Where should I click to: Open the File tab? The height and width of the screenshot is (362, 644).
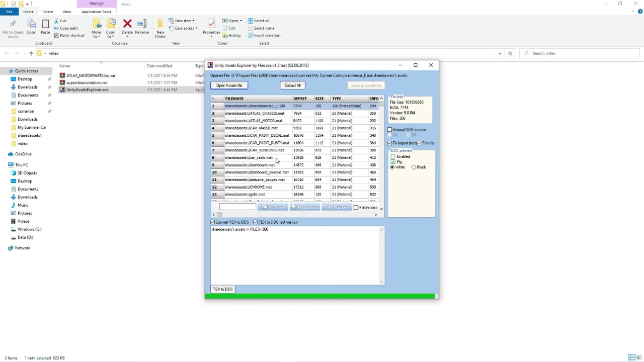click(x=9, y=12)
